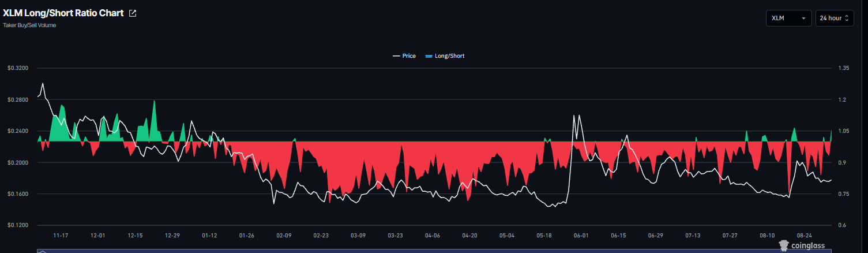Image resolution: width=868 pixels, height=253 pixels.
Task: Click the coinglass logo watermark
Action: coord(802,245)
